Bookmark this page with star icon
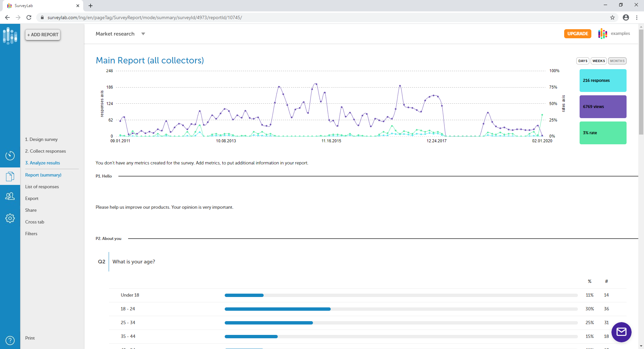The width and height of the screenshot is (644, 349). pos(612,17)
